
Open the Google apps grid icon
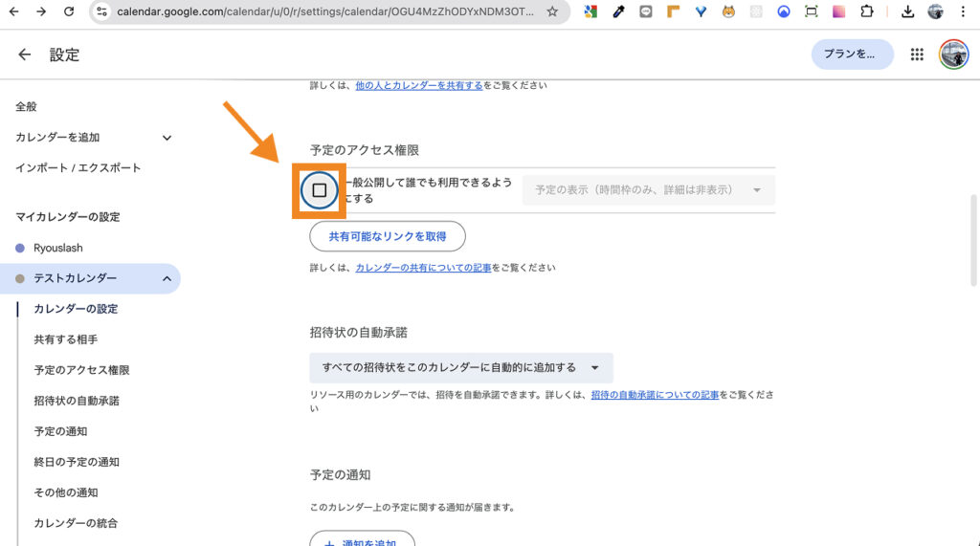917,55
